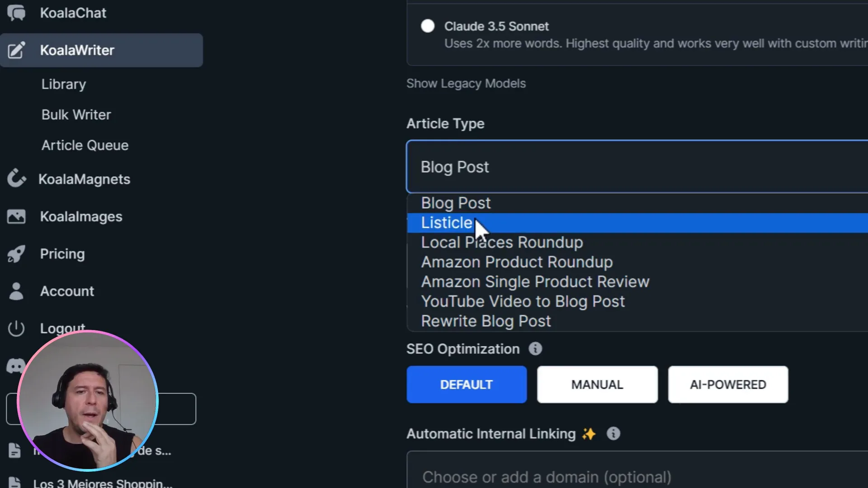
Task: Choose Blog Post from the dropdown list
Action: point(637,203)
